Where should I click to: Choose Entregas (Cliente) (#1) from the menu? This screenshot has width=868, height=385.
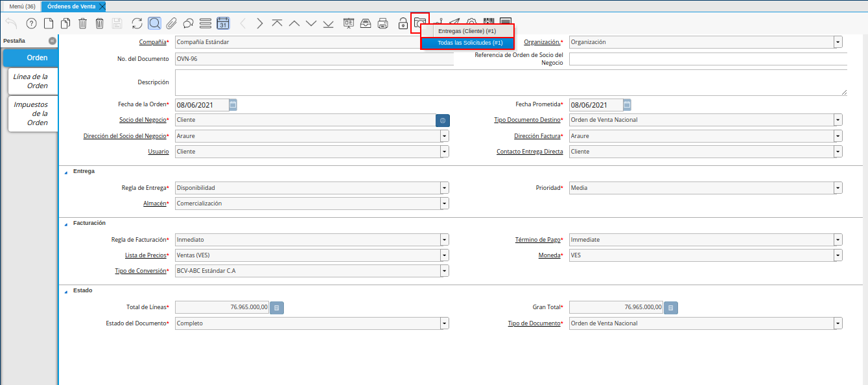click(x=467, y=30)
